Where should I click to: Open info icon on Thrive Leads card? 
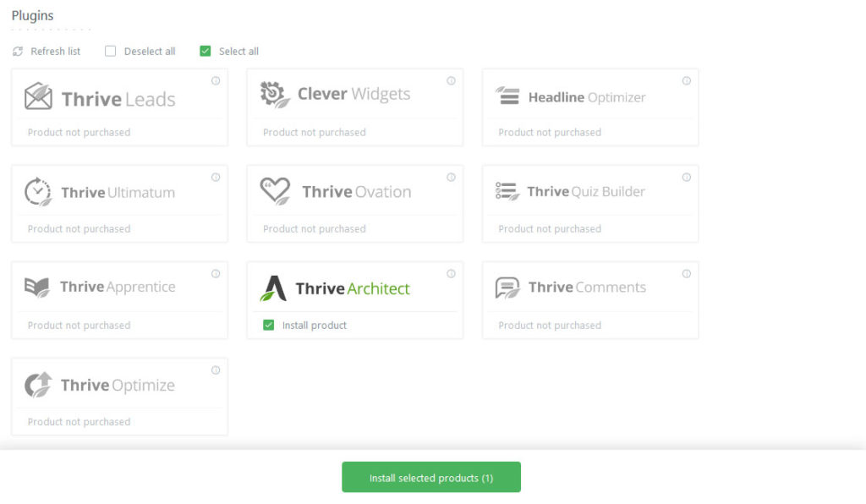(x=216, y=80)
